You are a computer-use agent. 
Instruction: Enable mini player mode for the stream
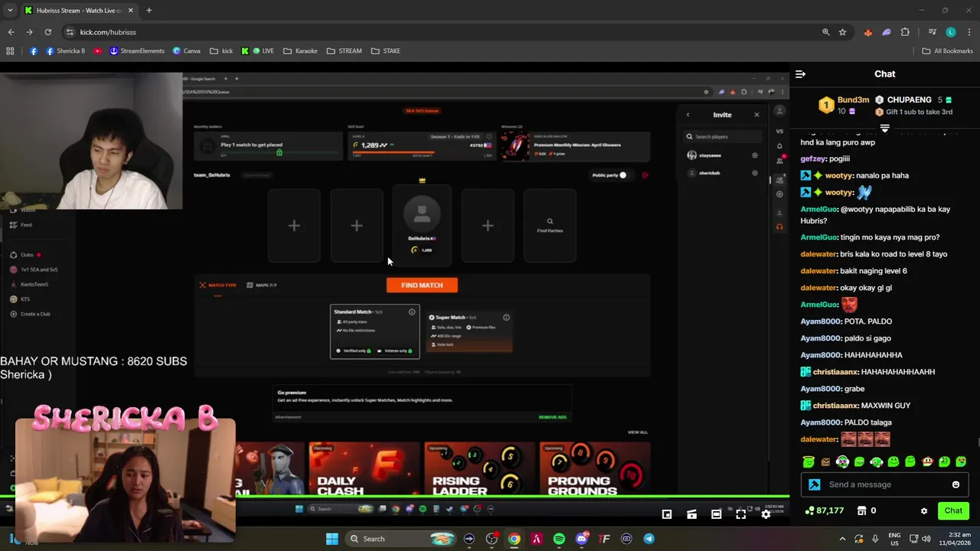point(667,514)
